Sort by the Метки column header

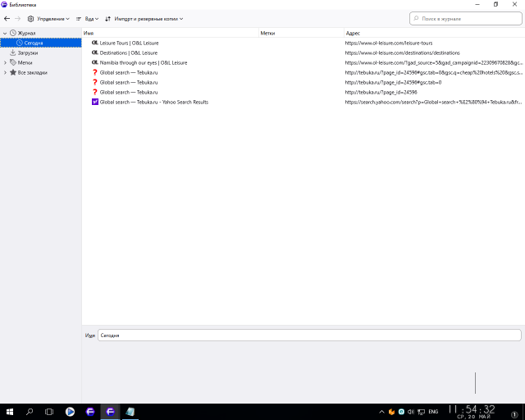click(x=302, y=33)
